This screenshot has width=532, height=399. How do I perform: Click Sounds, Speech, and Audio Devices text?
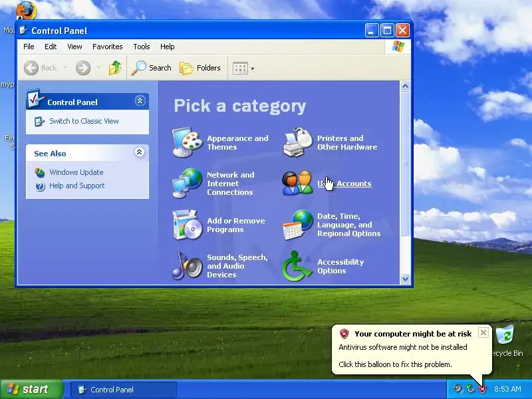click(x=237, y=266)
